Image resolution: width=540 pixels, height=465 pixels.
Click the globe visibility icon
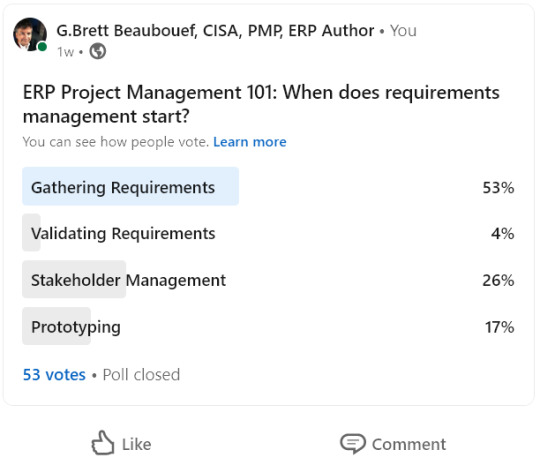pyautogui.click(x=98, y=52)
